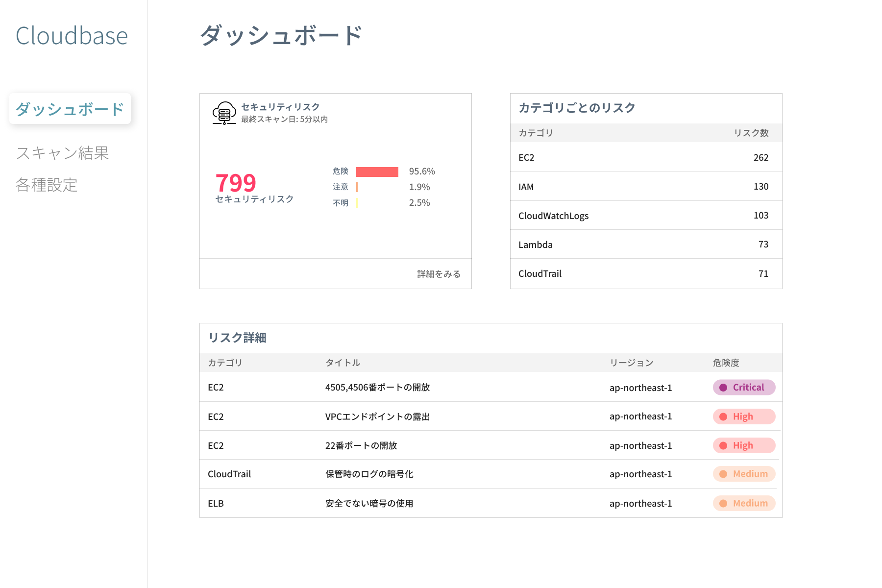Click the 詳細をみる link

click(x=439, y=274)
